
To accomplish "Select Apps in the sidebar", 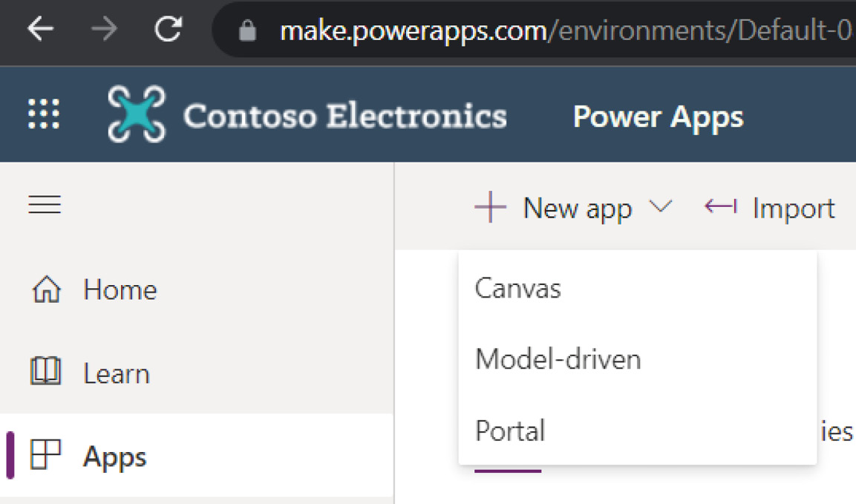I will [197, 456].
